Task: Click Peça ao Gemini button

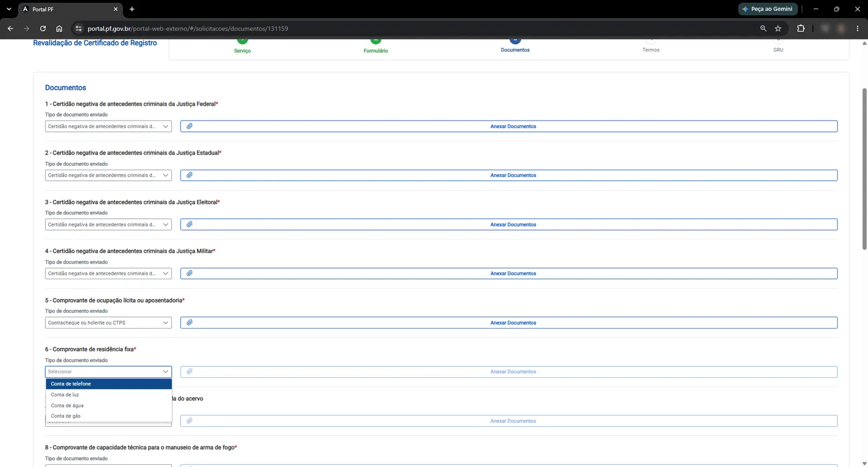Action: click(x=768, y=9)
